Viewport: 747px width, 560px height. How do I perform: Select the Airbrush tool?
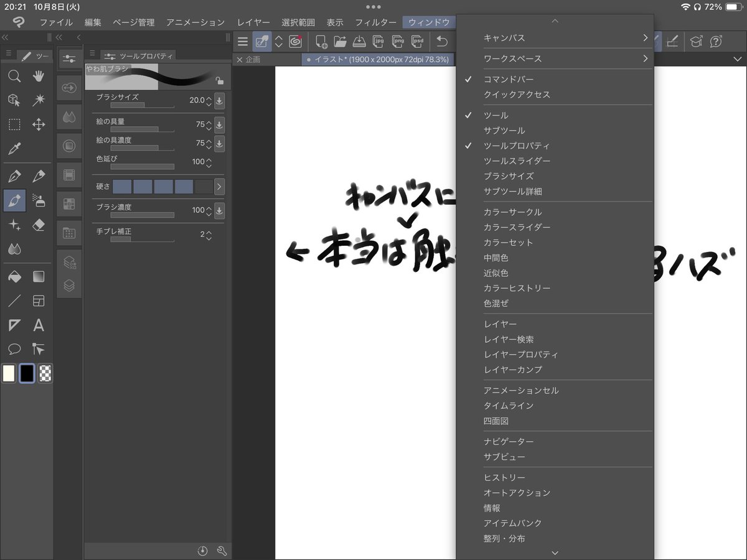pos(39,201)
